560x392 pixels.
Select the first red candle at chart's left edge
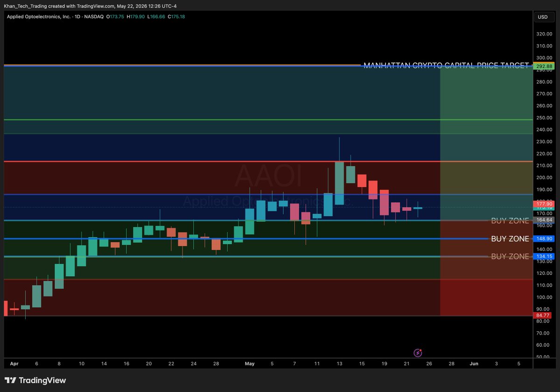(6, 308)
